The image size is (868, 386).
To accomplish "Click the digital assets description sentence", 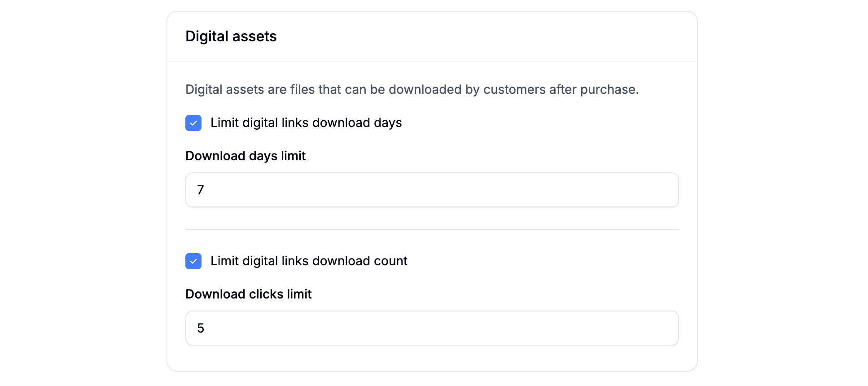I will (x=412, y=89).
